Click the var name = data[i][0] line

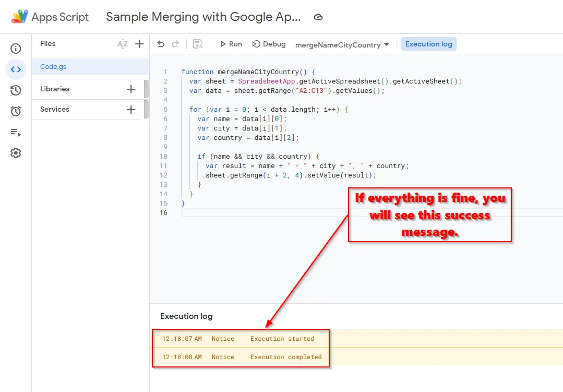(242, 118)
